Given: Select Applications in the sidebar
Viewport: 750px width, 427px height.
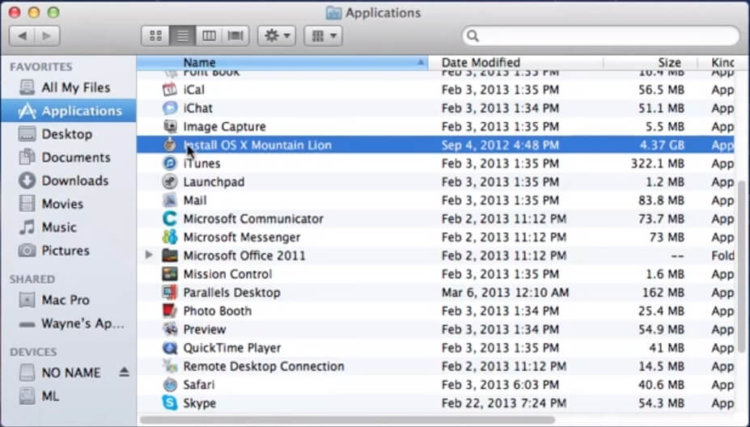Looking at the screenshot, I should click(x=68, y=111).
